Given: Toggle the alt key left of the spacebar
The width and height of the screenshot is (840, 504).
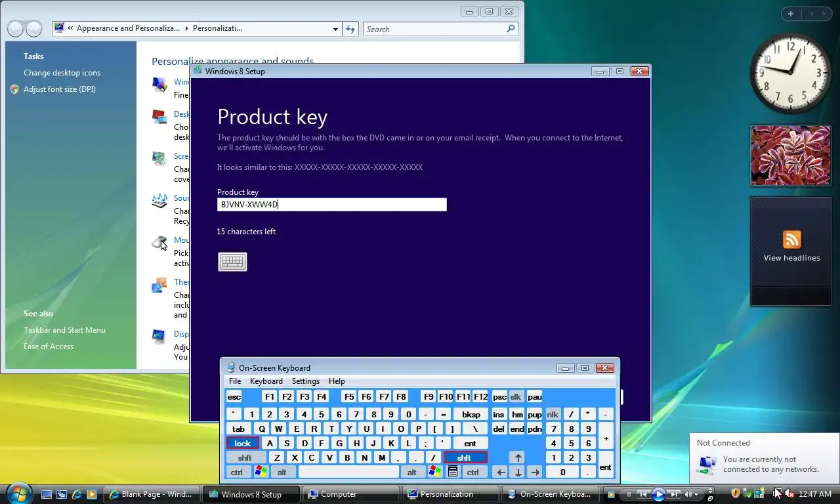Looking at the screenshot, I should coord(282,472).
